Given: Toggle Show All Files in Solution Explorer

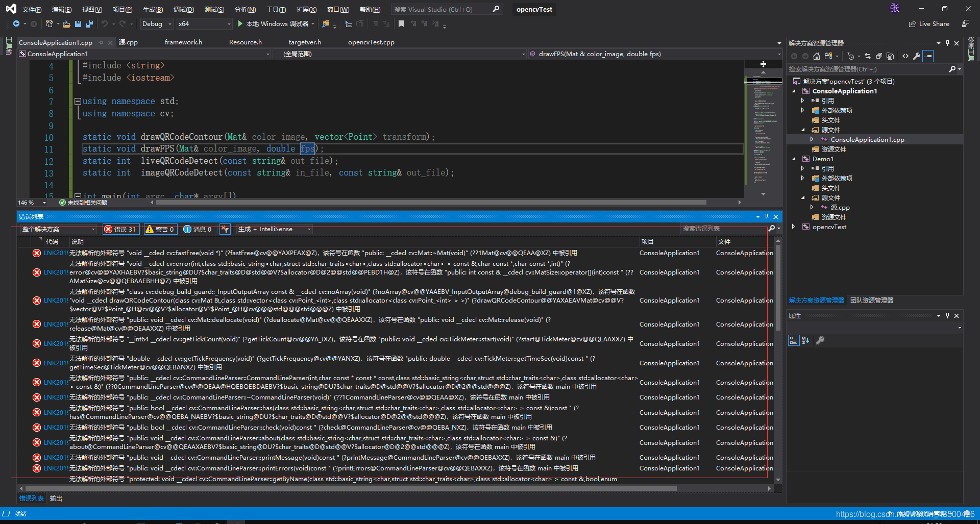Looking at the screenshot, I should 890,56.
